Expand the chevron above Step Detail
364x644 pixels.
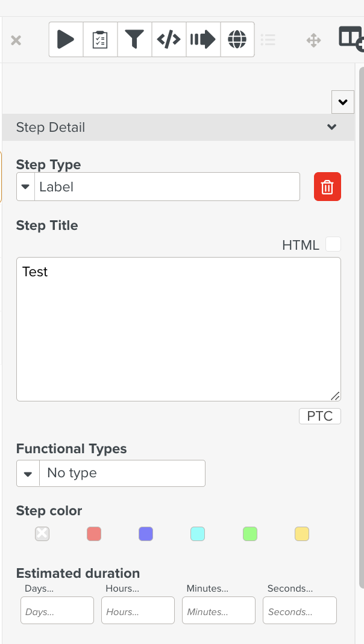(342, 102)
